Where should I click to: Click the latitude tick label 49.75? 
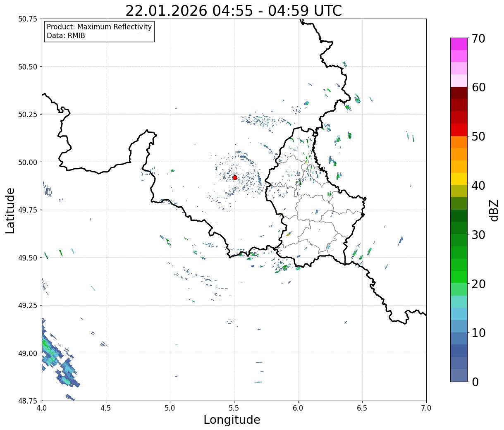point(28,210)
